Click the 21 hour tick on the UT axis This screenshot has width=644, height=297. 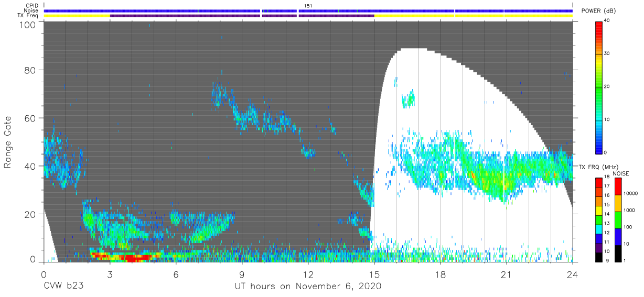(506, 273)
